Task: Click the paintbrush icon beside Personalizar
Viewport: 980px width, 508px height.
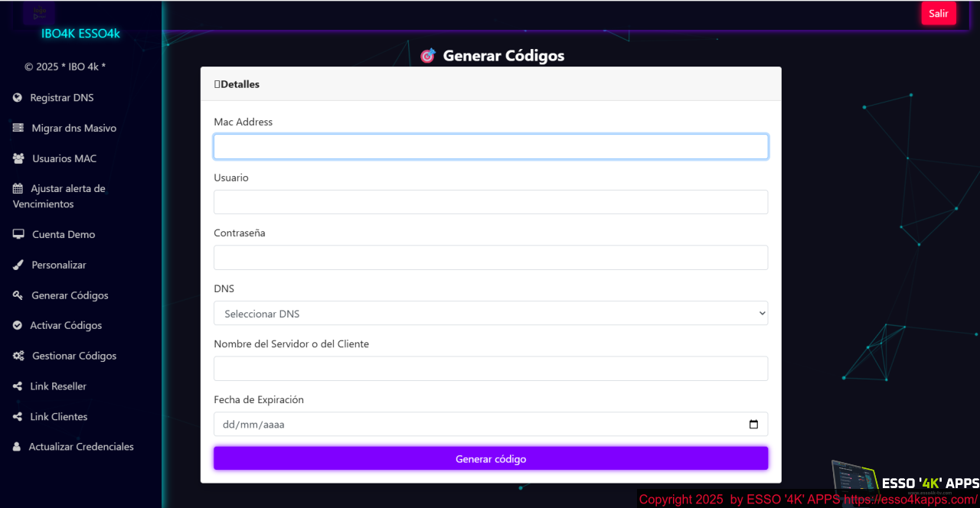Action: tap(18, 265)
